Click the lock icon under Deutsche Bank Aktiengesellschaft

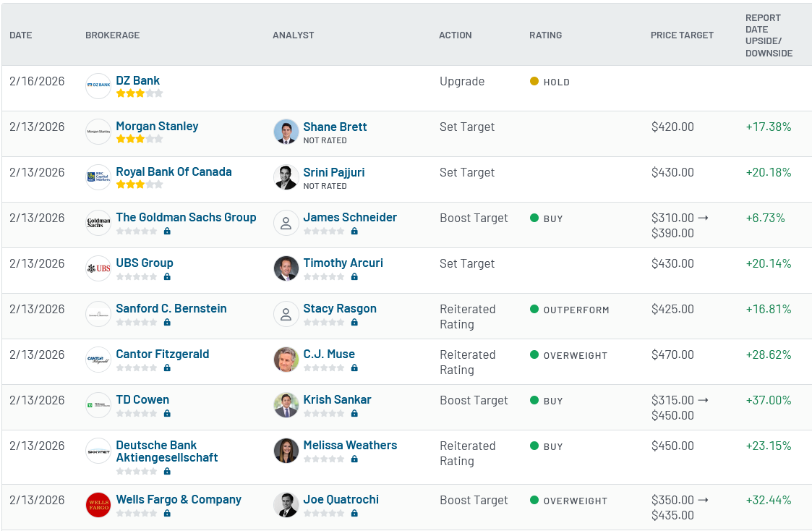167,472
